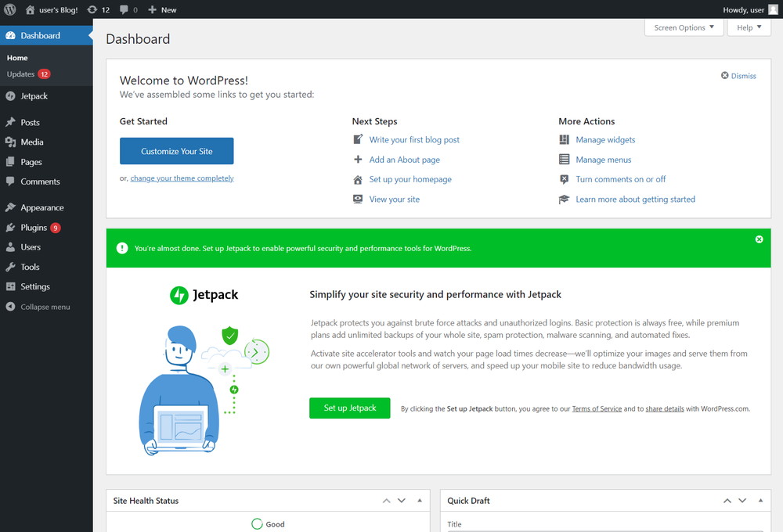This screenshot has width=783, height=532.
Task: Toggle the Quick Draft panel collapse arrow
Action: [760, 501]
